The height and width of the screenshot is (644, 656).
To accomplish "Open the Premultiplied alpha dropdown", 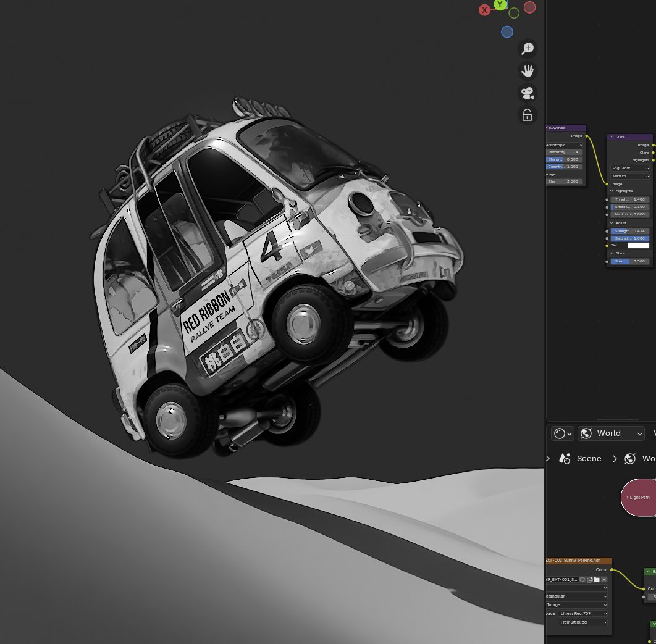I will point(582,622).
